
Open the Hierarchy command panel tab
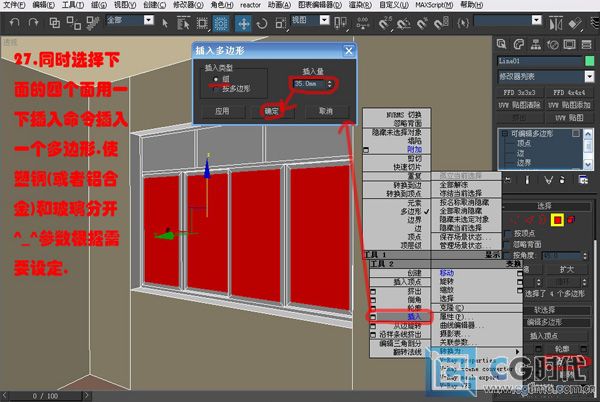(x=536, y=44)
